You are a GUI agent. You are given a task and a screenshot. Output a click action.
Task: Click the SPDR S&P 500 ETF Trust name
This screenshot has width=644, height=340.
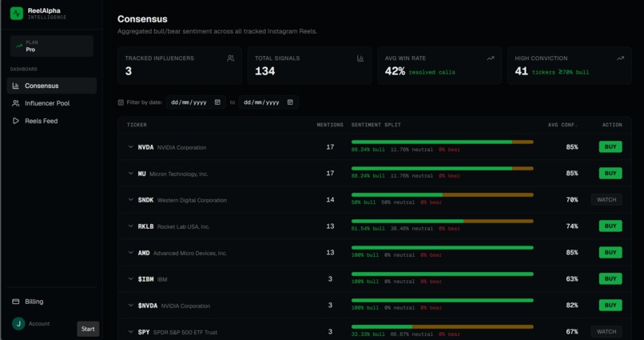coord(185,332)
